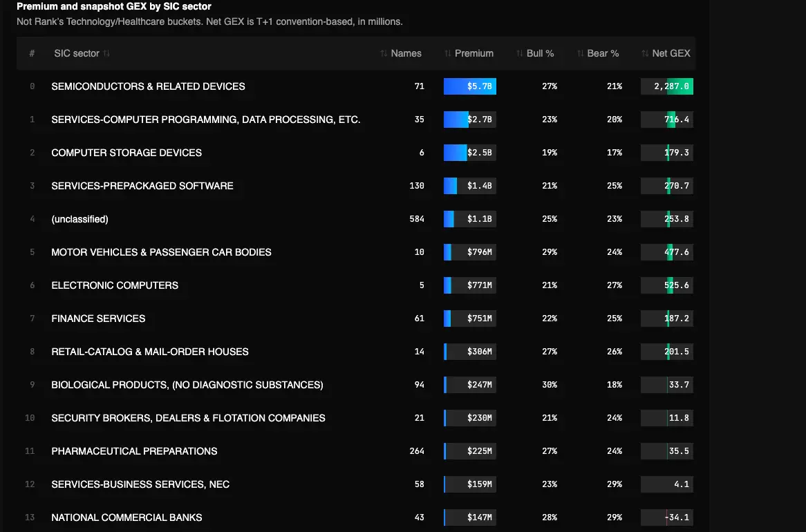Click Net GEX value 33.7
Image resolution: width=806 pixels, height=532 pixels.
click(666, 385)
